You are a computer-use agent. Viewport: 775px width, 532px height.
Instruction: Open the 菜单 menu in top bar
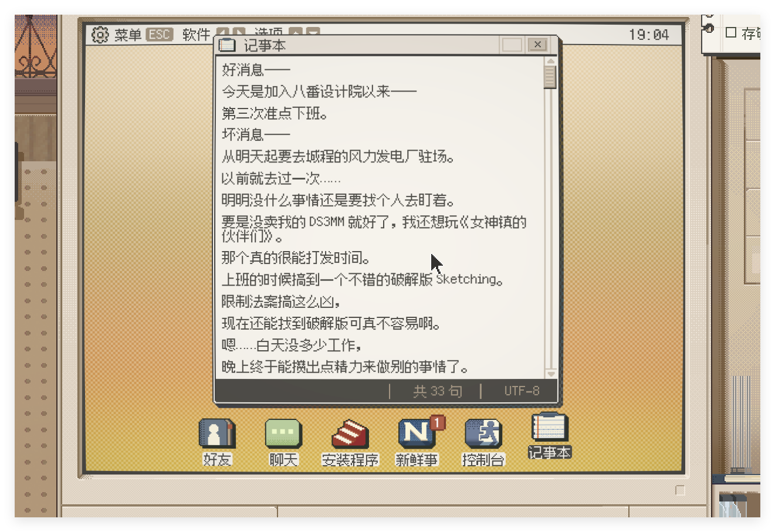[128, 35]
